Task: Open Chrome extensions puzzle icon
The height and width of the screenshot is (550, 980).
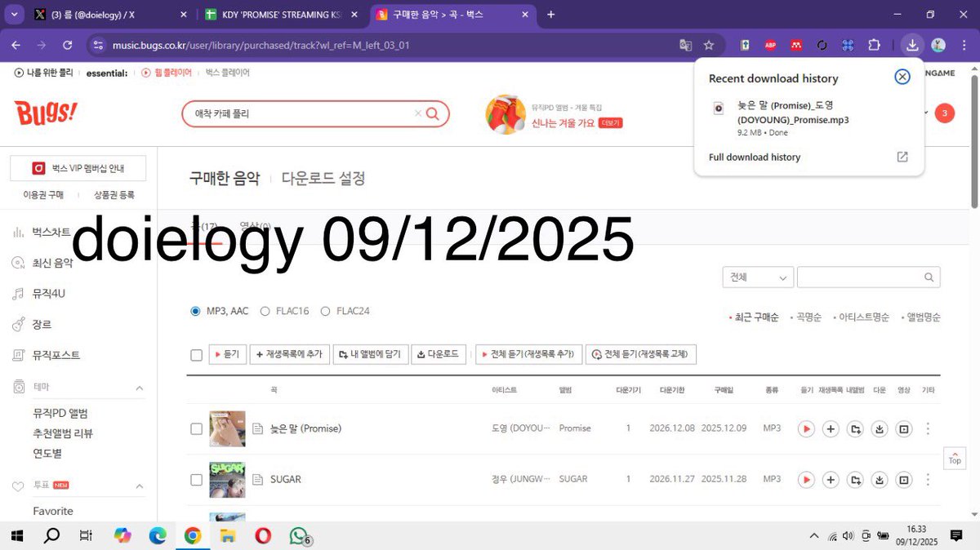Action: pos(874,45)
